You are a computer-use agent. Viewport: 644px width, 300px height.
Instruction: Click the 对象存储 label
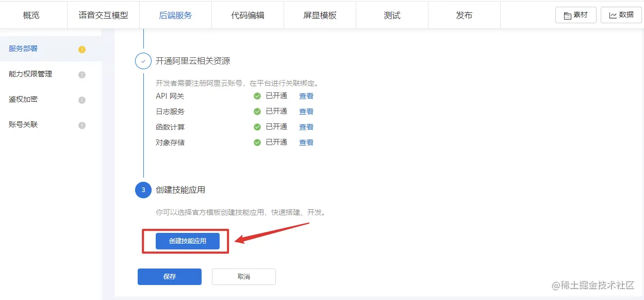pos(170,143)
